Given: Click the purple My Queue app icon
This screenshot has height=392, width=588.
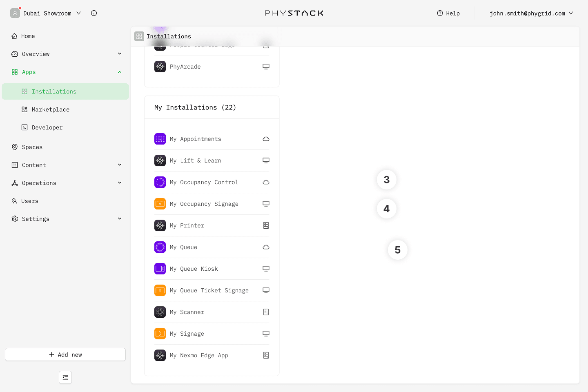Looking at the screenshot, I should coord(160,247).
